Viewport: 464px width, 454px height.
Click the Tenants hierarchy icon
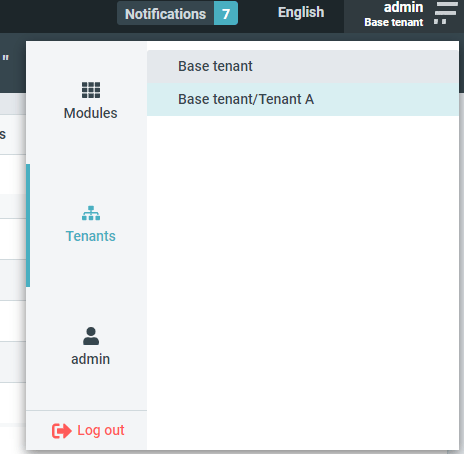(x=91, y=213)
